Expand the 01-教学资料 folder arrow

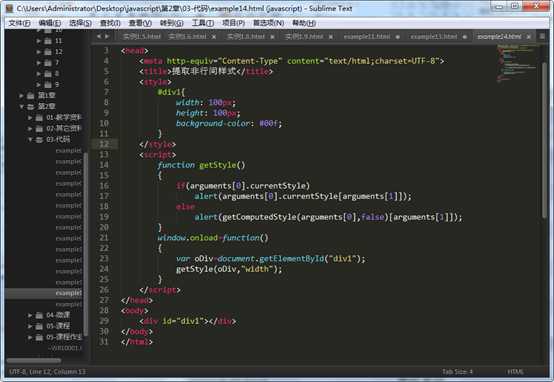click(x=30, y=118)
